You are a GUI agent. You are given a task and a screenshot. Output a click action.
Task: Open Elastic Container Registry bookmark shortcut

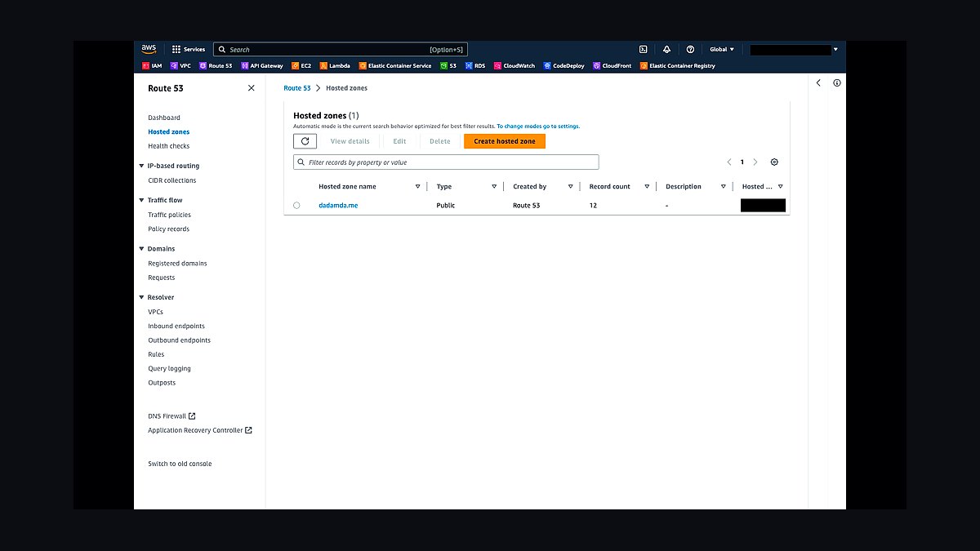pyautogui.click(x=678, y=65)
